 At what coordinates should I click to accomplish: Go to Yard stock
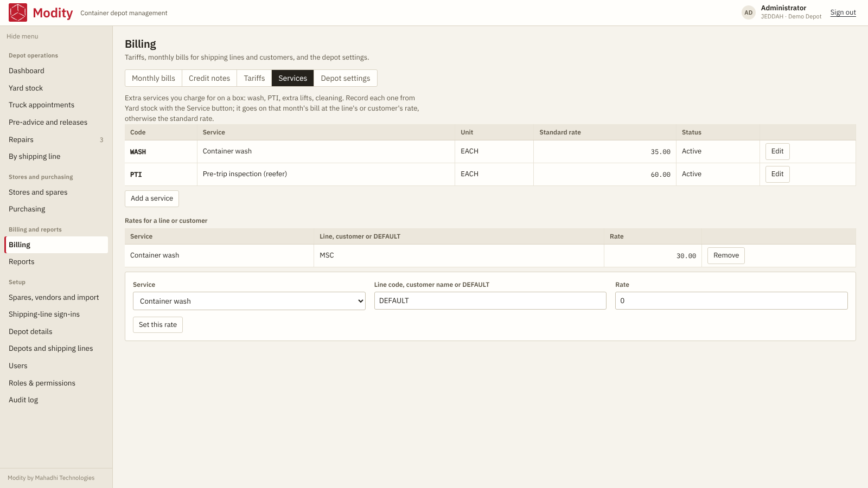pos(56,88)
